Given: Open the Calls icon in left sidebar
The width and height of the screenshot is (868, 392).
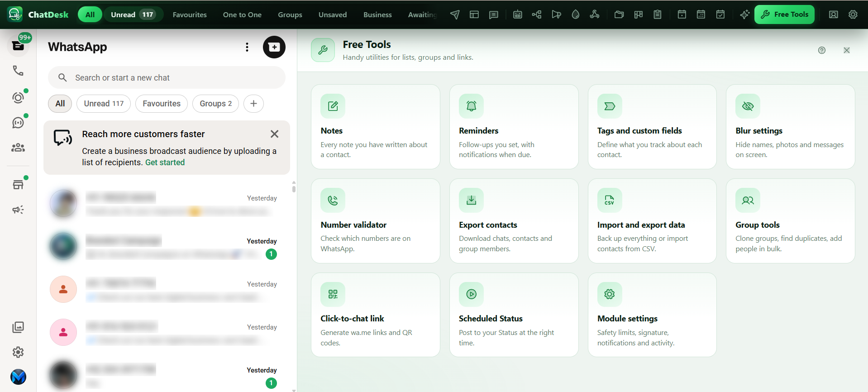Looking at the screenshot, I should 18,71.
